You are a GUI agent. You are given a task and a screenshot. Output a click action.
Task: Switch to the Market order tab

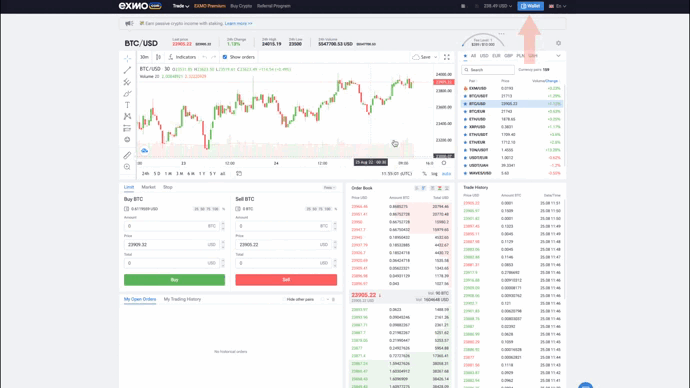148,187
